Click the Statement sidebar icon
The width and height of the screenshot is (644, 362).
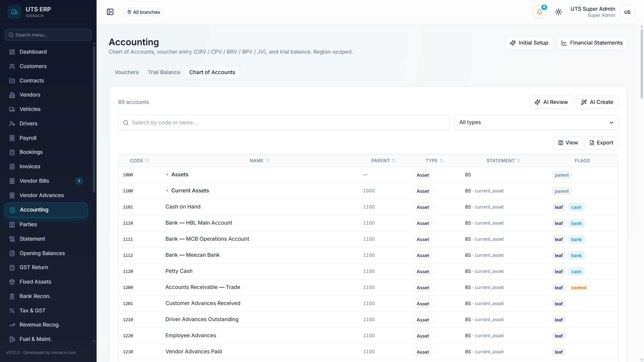tap(12, 239)
